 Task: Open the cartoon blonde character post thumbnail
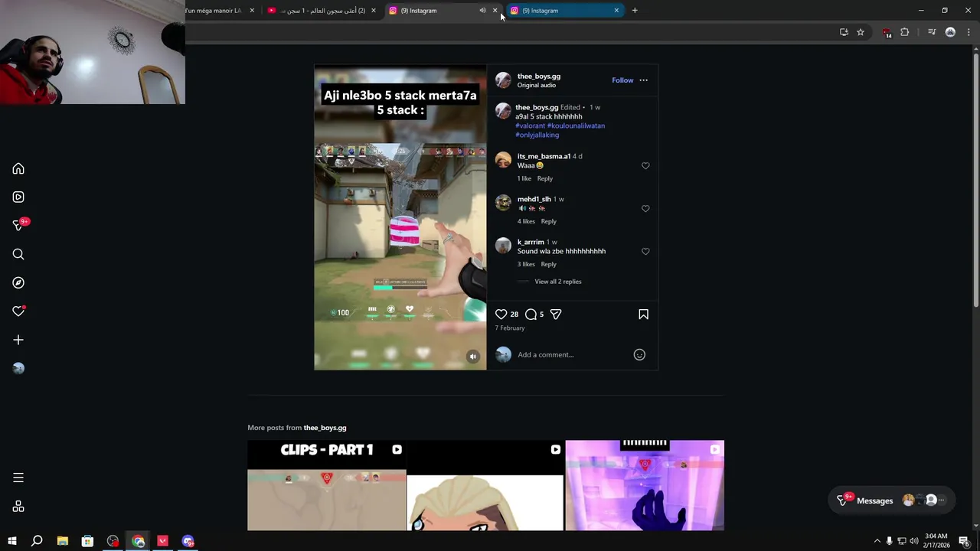pyautogui.click(x=485, y=485)
